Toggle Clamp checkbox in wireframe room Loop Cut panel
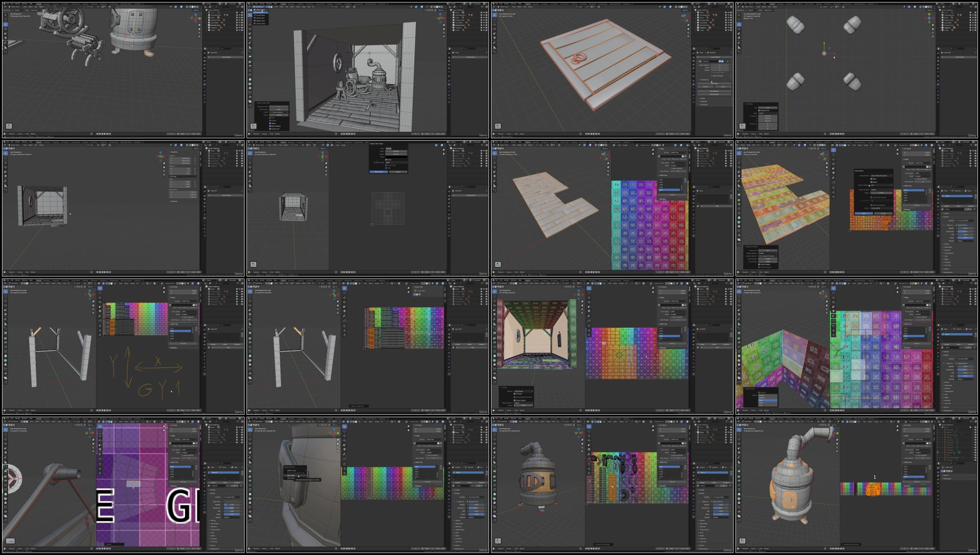 pos(270,123)
